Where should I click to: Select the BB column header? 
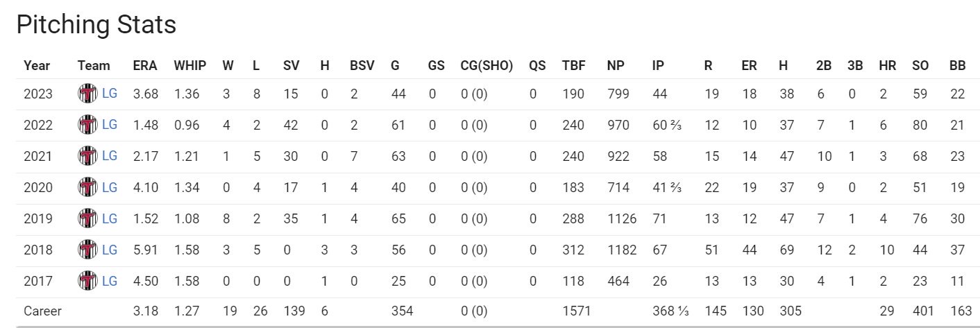(957, 66)
